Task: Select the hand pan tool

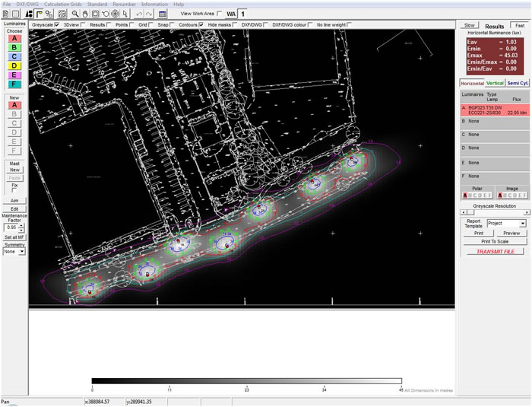Action: point(85,14)
